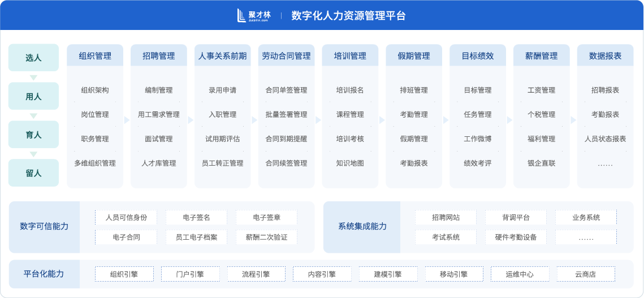644x298 pixels.
Task: Click the 硬件考勤设备 box
Action: coord(516,237)
